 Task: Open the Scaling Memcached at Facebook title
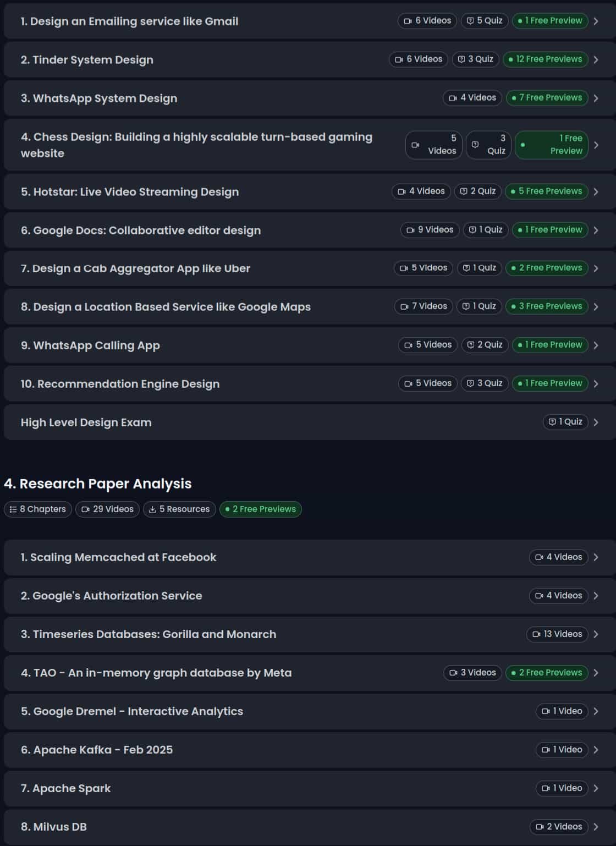(118, 557)
